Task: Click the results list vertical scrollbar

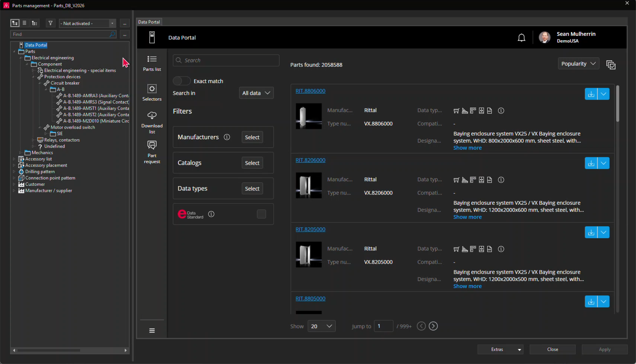Action: (617, 104)
